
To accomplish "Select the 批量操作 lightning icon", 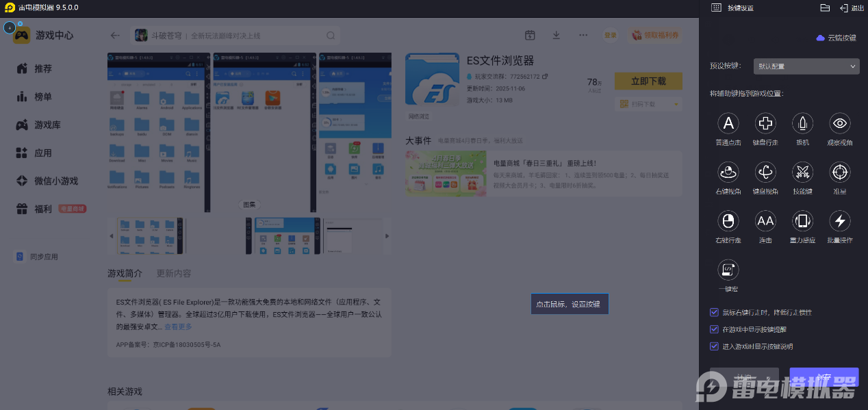I will click(840, 220).
